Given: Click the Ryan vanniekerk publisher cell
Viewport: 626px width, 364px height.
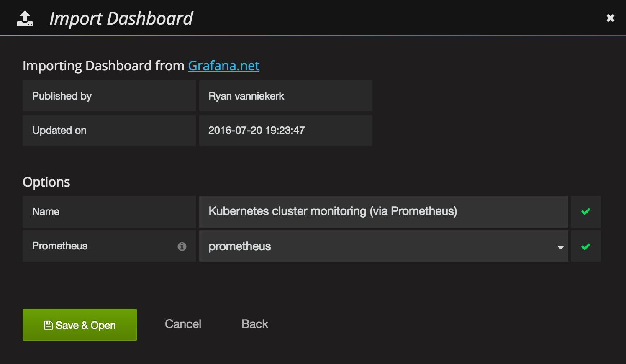Looking at the screenshot, I should (286, 96).
